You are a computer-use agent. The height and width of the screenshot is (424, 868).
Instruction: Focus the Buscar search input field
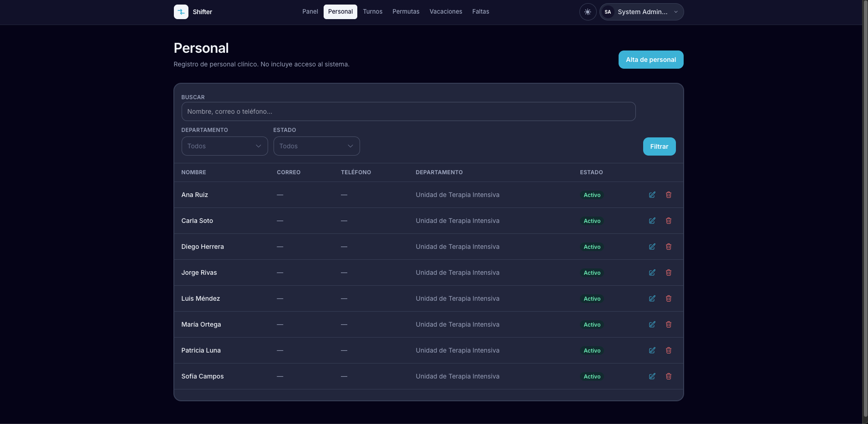pyautogui.click(x=408, y=111)
